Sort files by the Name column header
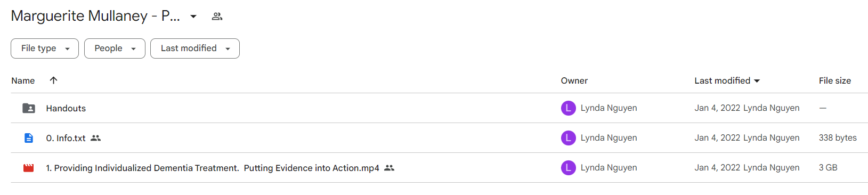This screenshot has height=195, width=868. coord(23,81)
